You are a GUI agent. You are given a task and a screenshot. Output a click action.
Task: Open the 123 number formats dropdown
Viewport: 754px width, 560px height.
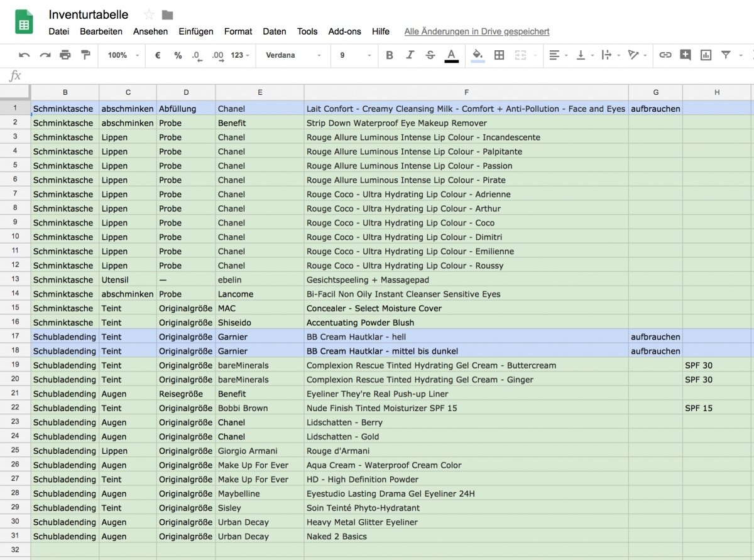[240, 55]
